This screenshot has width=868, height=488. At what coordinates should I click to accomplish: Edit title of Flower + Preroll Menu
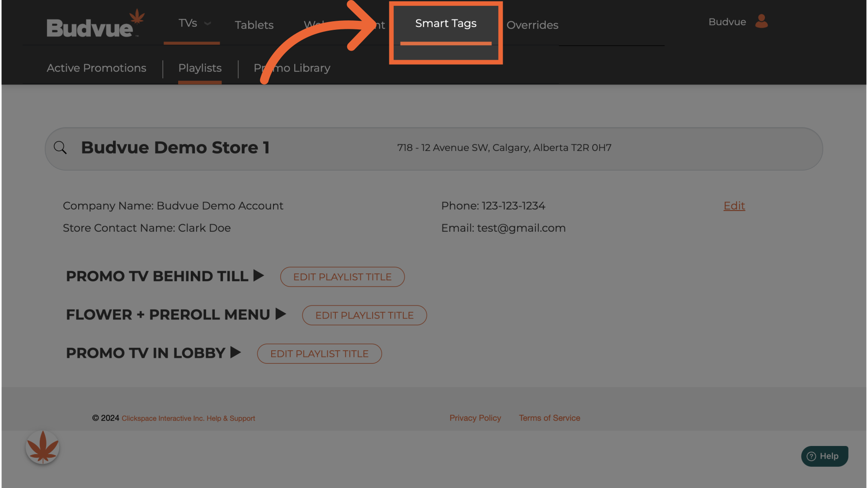[x=364, y=315]
